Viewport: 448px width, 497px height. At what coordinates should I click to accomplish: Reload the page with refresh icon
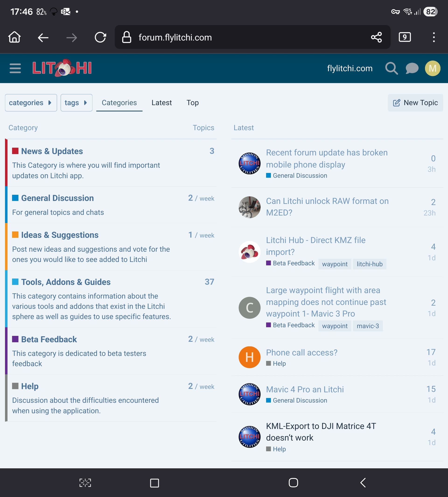[x=100, y=37]
